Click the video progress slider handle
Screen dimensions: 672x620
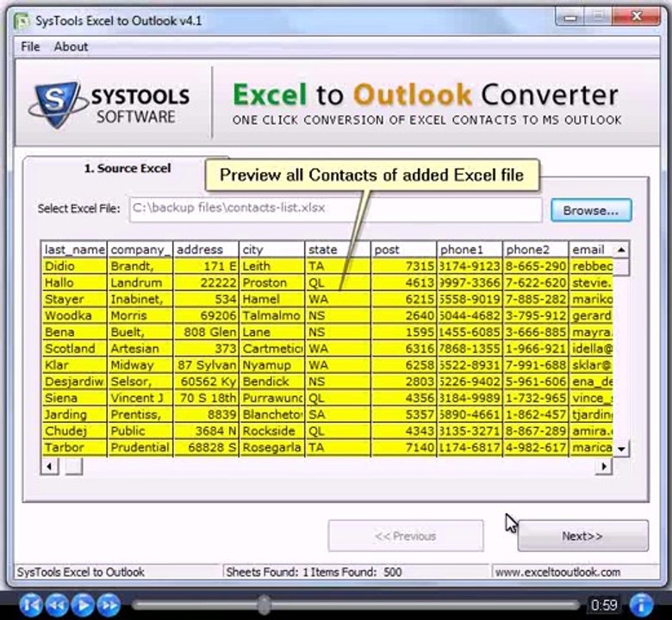tap(264, 604)
